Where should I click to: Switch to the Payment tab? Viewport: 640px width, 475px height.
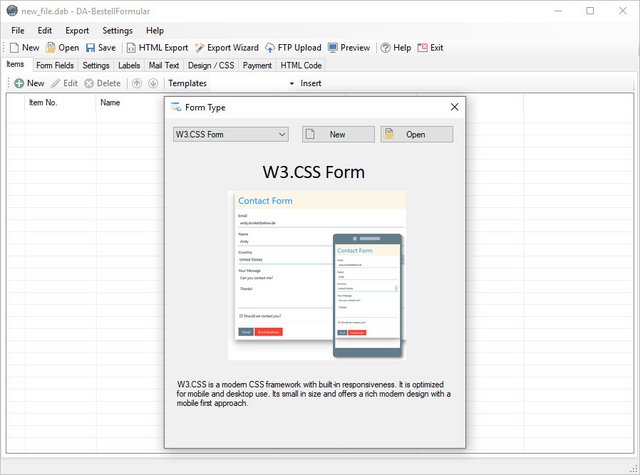257,65
